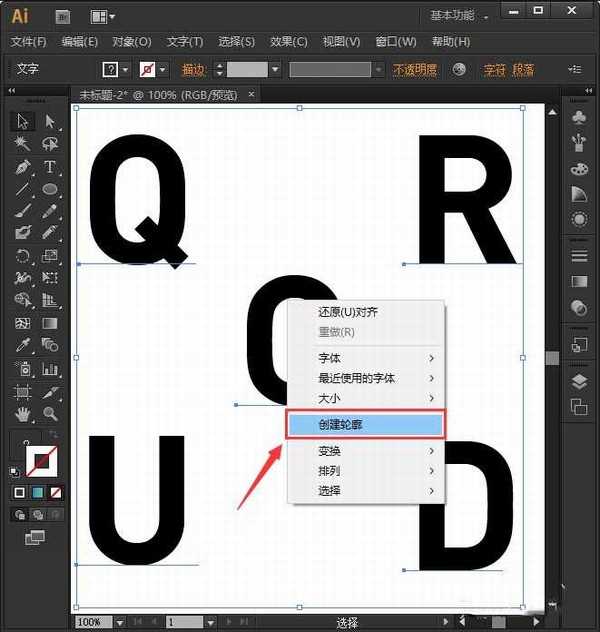Select the Zoom magnifier tool

tap(49, 413)
